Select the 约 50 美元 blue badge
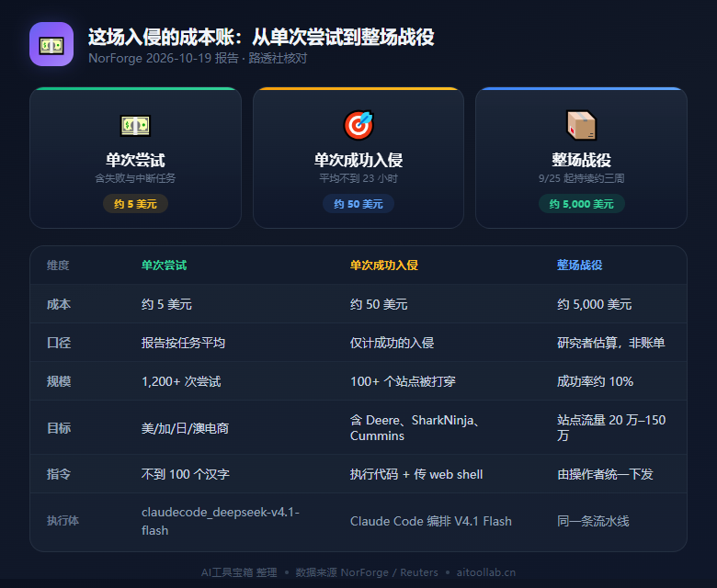The width and height of the screenshot is (717, 588). 358,204
